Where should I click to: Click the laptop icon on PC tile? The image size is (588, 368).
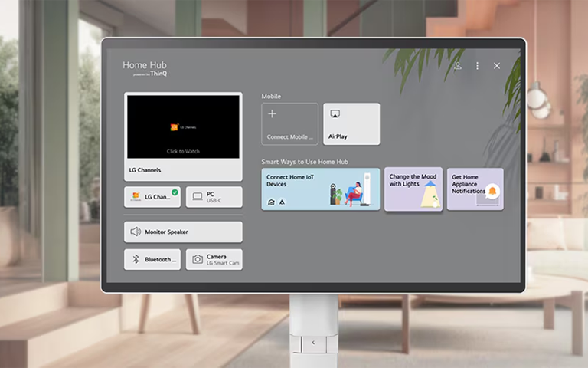198,197
